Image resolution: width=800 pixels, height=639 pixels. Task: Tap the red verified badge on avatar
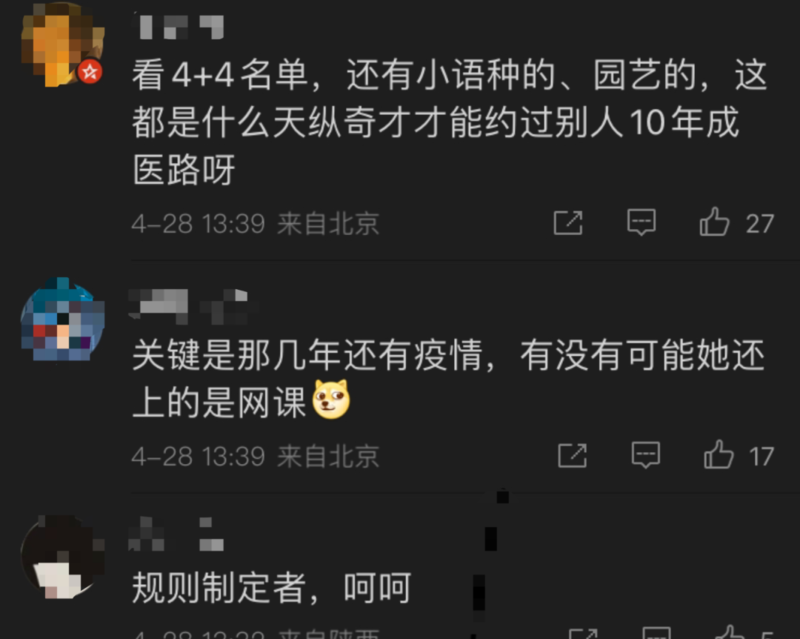point(90,72)
